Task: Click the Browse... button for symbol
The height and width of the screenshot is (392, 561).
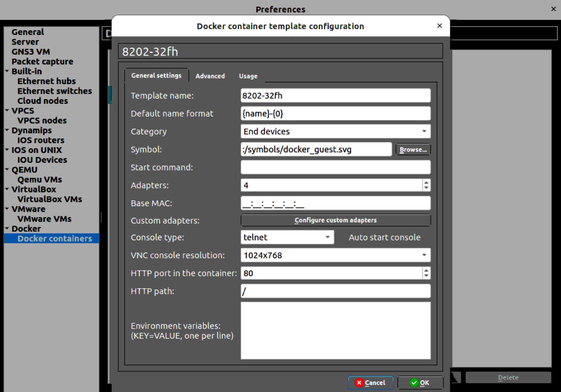Action: click(x=413, y=150)
